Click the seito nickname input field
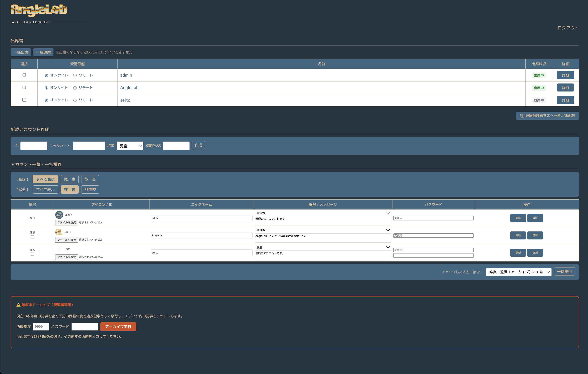The image size is (588, 374). [202, 253]
